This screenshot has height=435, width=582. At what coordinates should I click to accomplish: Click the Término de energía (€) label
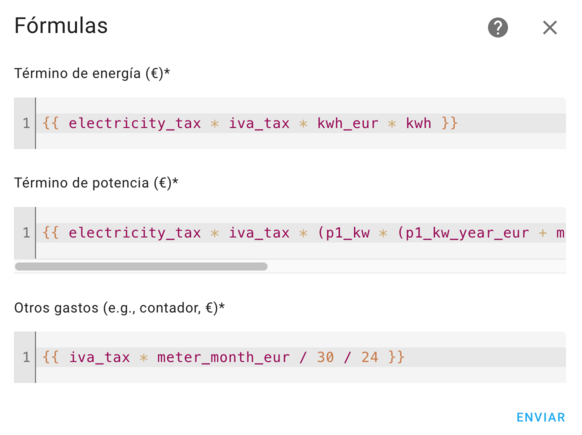92,73
